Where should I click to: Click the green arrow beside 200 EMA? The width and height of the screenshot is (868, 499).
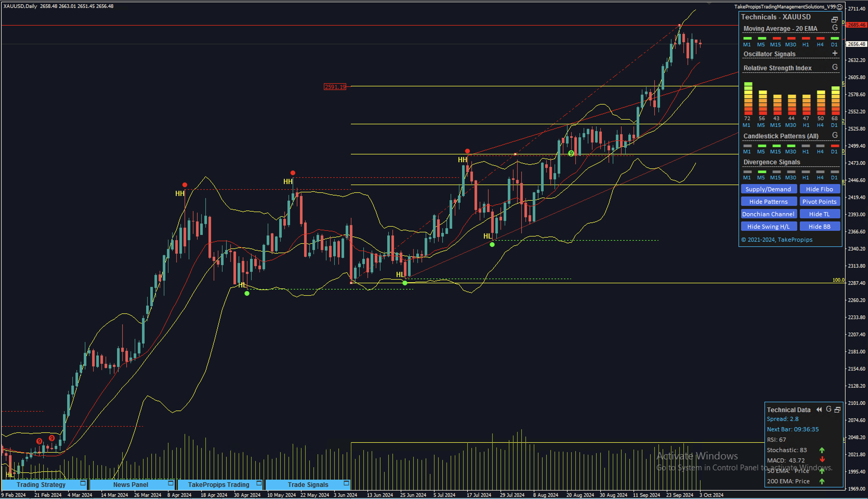point(822,482)
